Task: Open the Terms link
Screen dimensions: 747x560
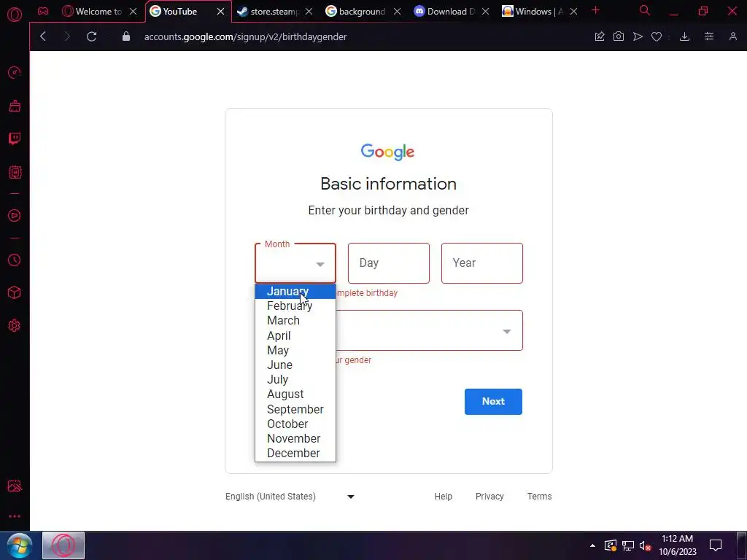Action: point(539,496)
